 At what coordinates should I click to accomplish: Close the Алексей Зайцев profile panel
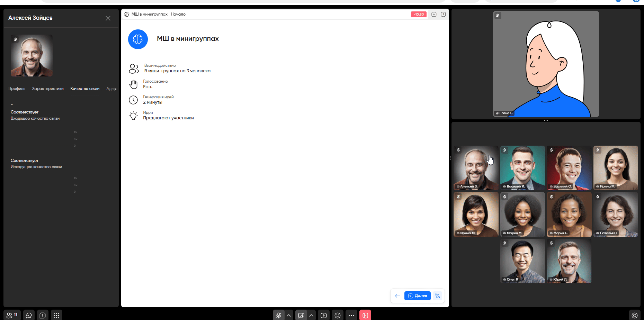click(x=108, y=18)
